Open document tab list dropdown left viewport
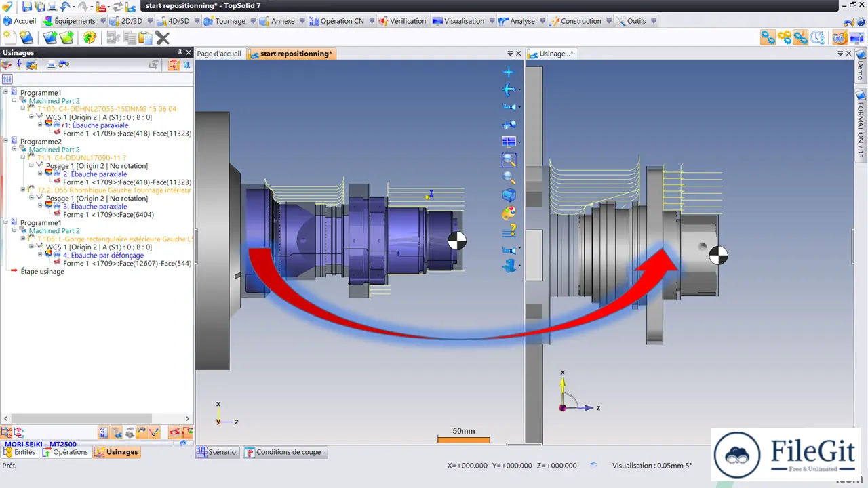Screen dimensions: 868x488 (x=511, y=54)
